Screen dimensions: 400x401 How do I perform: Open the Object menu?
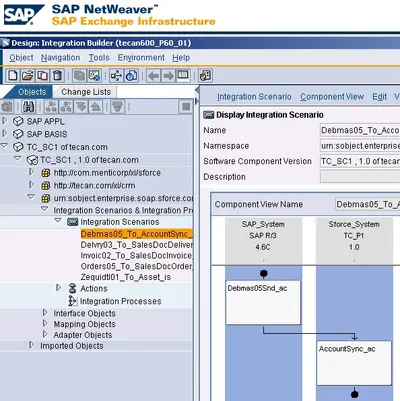click(x=21, y=58)
